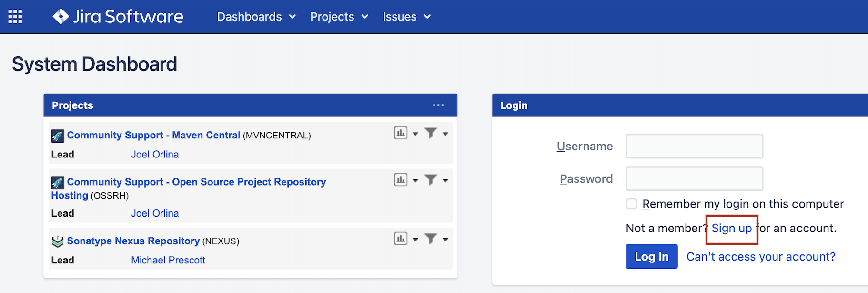Image resolution: width=868 pixels, height=293 pixels.
Task: Open filters funnel icon for Maven Central
Action: click(431, 133)
